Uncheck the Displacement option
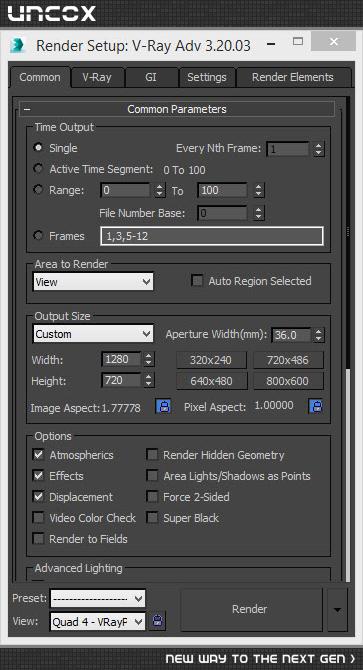Screen dimensions: 363x670 point(38,497)
